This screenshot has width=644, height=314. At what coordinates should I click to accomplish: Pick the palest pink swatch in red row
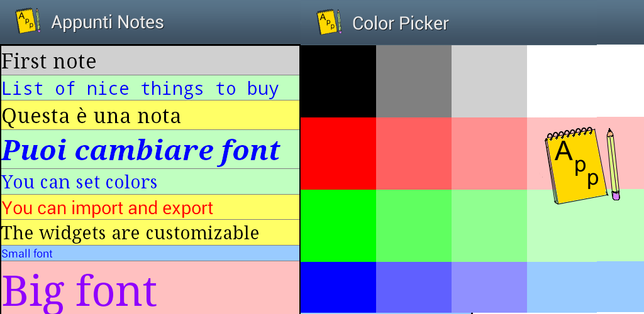(586, 153)
